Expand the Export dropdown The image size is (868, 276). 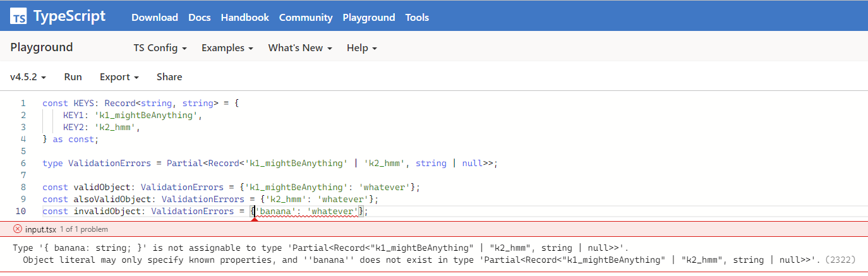119,77
